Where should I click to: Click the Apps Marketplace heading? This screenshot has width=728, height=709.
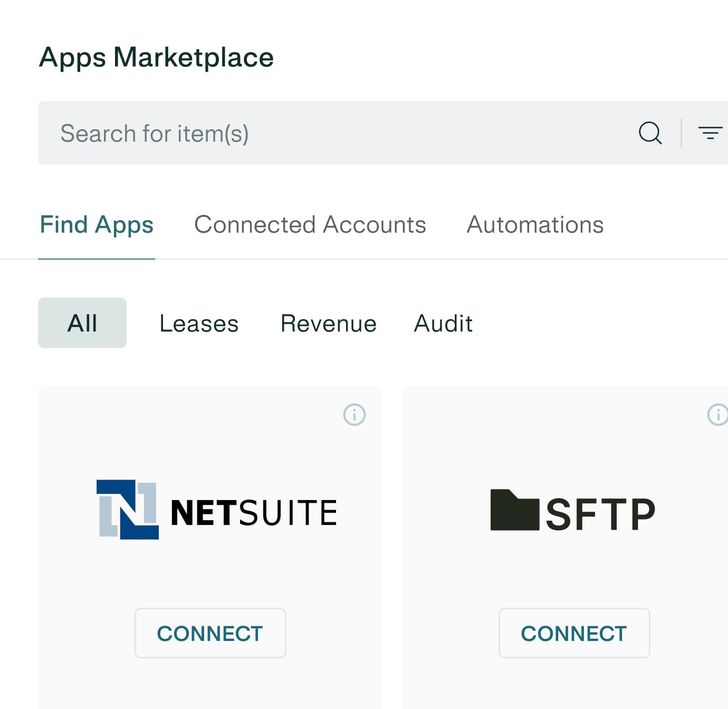pos(157,58)
